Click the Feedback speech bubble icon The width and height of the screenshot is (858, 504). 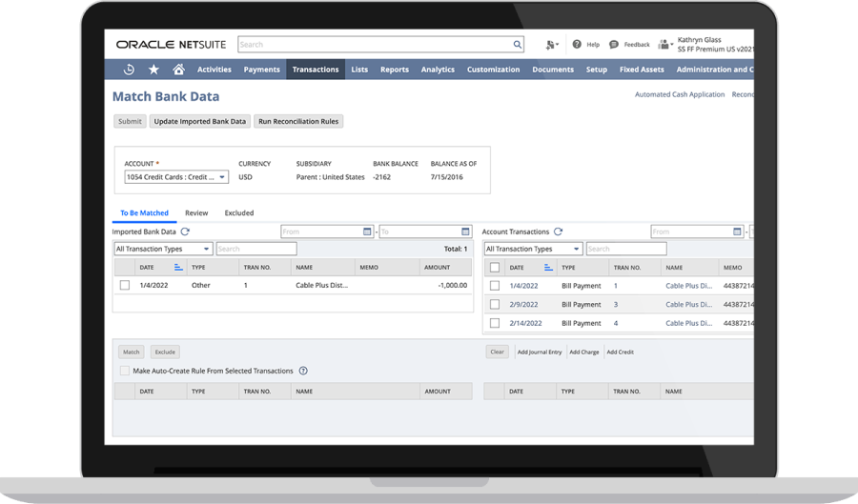[x=614, y=44]
